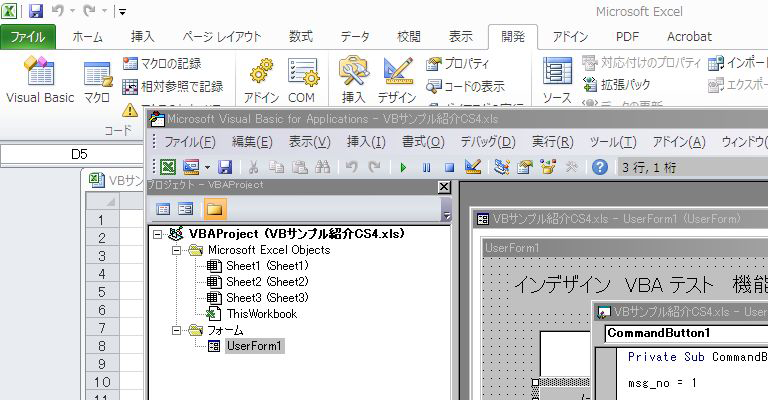Viewport: 768px width, 400px height.
Task: Collapse the VBAProject root node
Action: pyautogui.click(x=158, y=234)
